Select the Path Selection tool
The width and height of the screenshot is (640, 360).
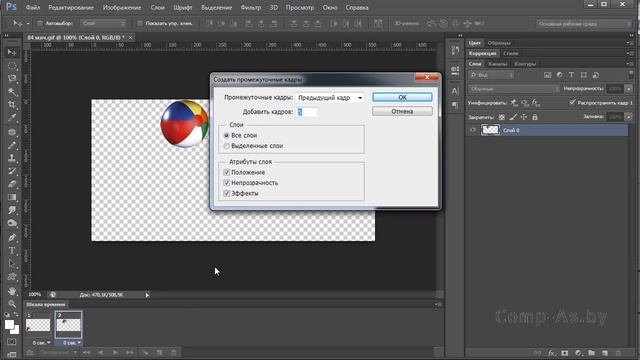[12, 264]
